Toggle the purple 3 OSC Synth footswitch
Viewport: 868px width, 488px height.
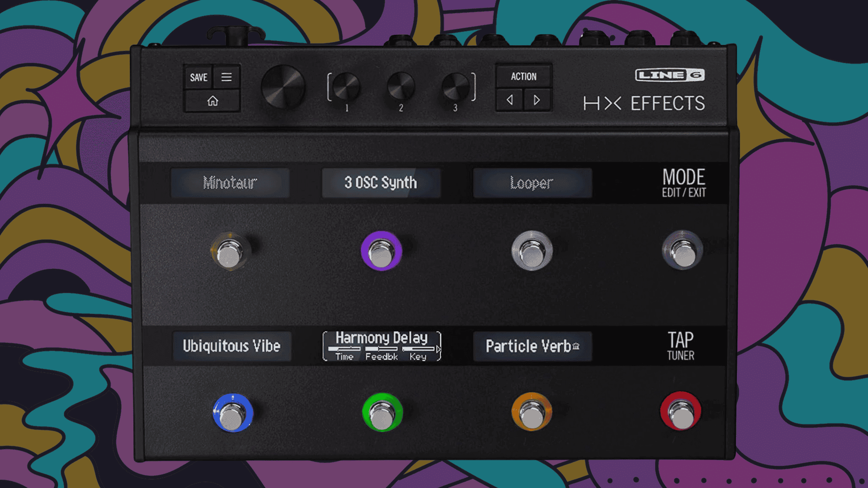pos(381,251)
